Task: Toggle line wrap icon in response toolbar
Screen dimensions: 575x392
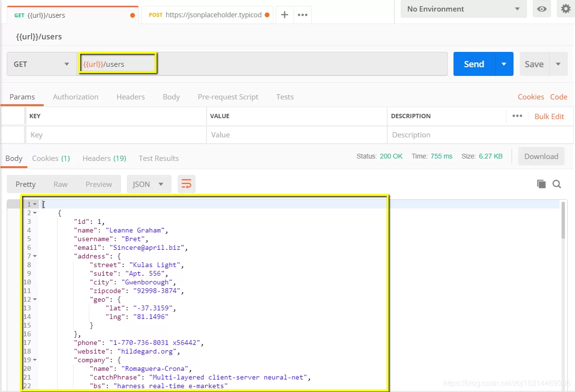Action: (186, 184)
